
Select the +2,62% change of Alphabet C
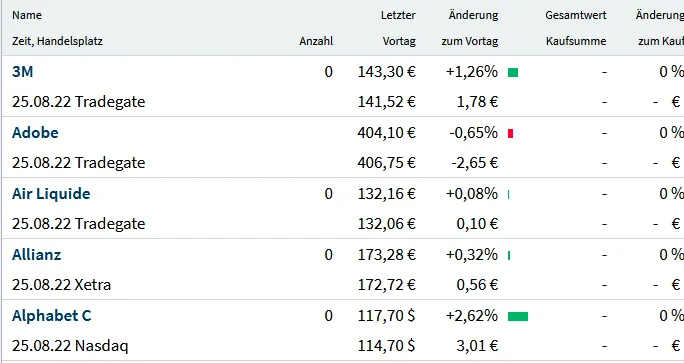472,316
